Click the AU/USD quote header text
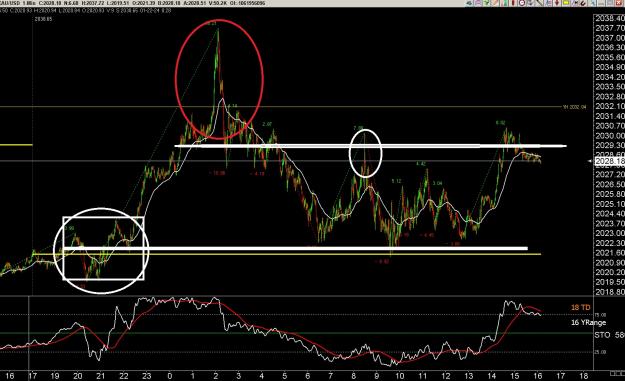Screen dimensions: 625x381 point(134,3)
